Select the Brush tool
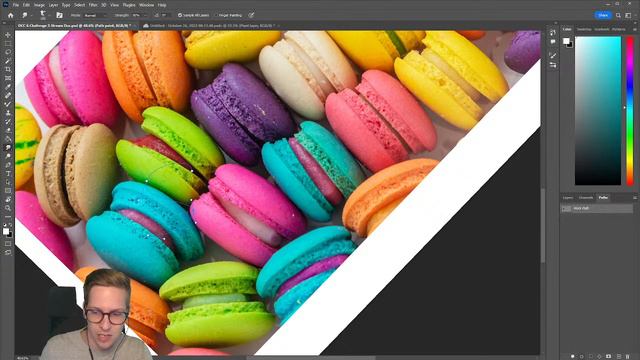 tap(8, 104)
